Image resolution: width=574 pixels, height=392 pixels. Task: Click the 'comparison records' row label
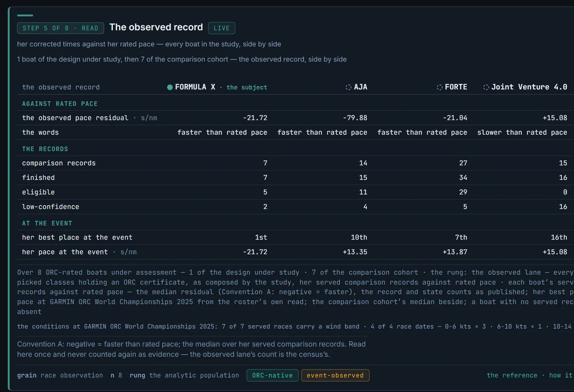(59, 163)
